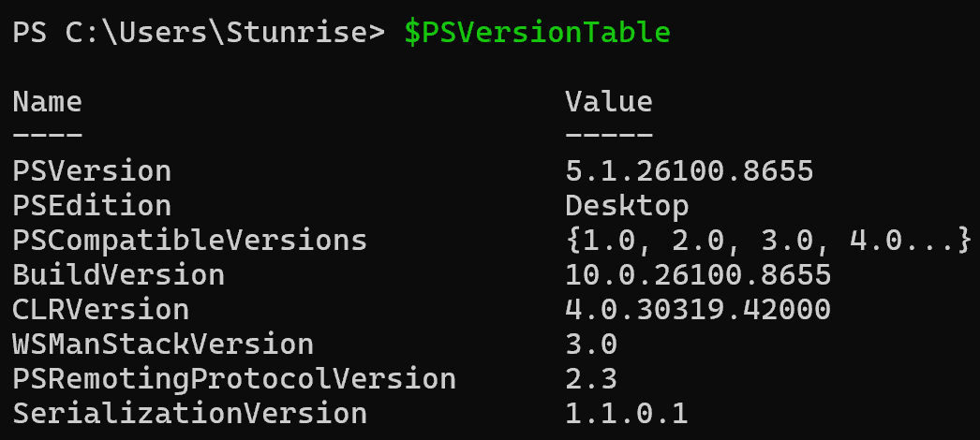Screen dimensions: 980x440
Task: Click the PSCompatibleVersions property name
Action: click(x=189, y=242)
